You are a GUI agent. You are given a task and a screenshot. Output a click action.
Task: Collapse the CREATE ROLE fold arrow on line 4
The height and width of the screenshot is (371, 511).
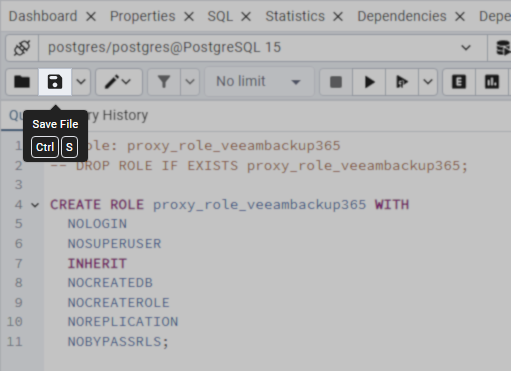[35, 205]
